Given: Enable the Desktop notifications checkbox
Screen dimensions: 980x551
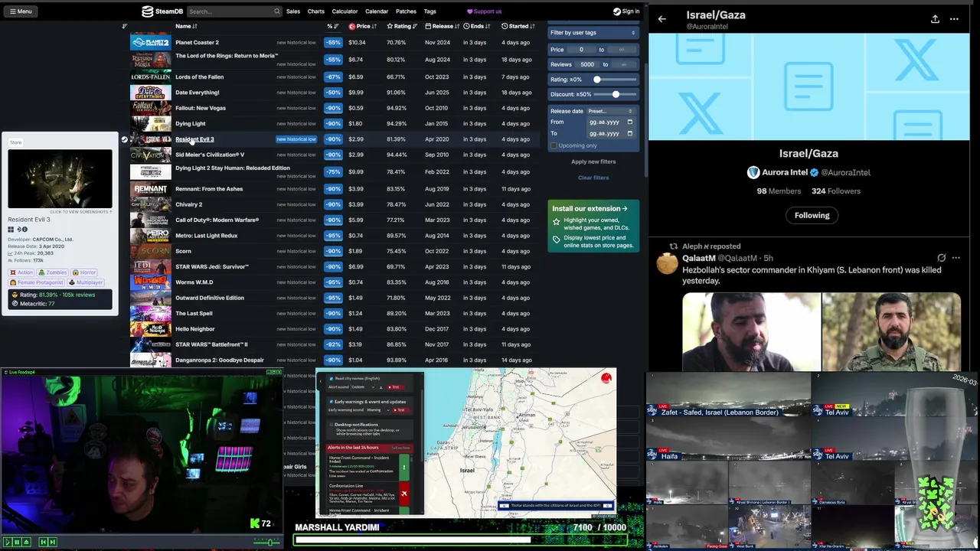Looking at the screenshot, I should (332, 424).
